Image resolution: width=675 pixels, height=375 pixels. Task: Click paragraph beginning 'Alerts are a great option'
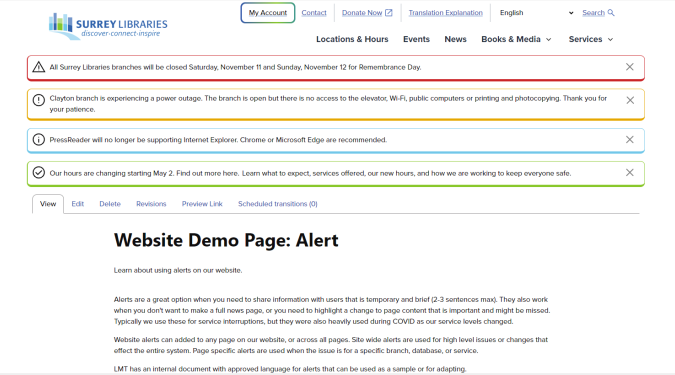click(x=332, y=310)
